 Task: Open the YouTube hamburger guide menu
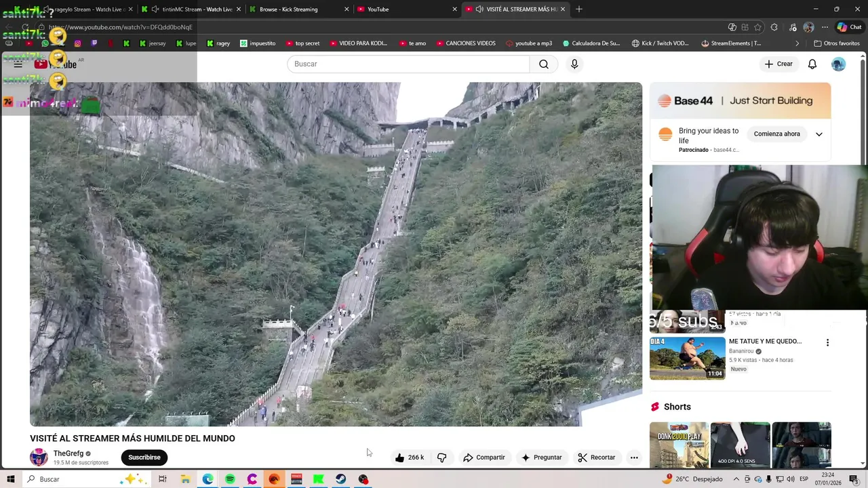[x=18, y=64]
